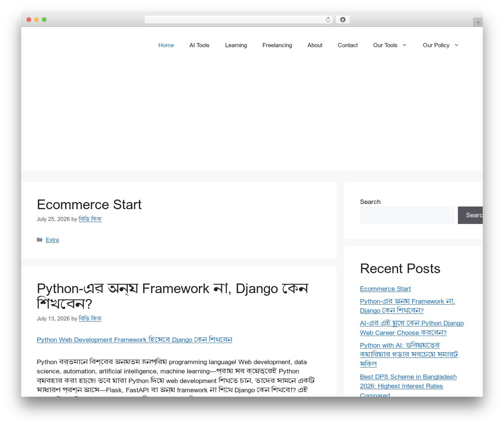Open the Freelancing menu item
This screenshot has width=504, height=427.
277,45
